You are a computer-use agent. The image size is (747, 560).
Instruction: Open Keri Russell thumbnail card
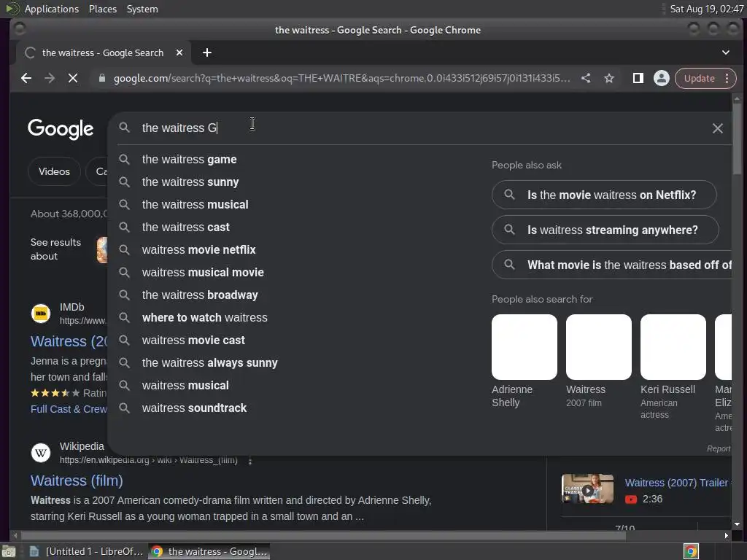[x=673, y=347]
